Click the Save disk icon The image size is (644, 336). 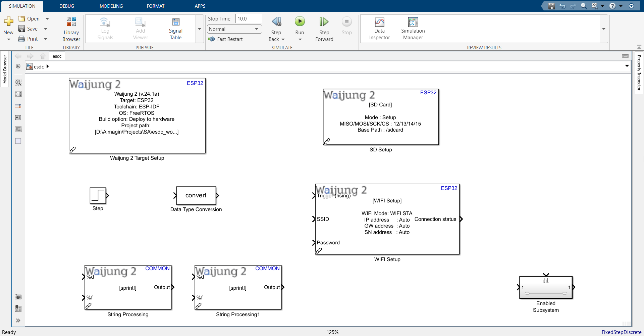tap(21, 29)
